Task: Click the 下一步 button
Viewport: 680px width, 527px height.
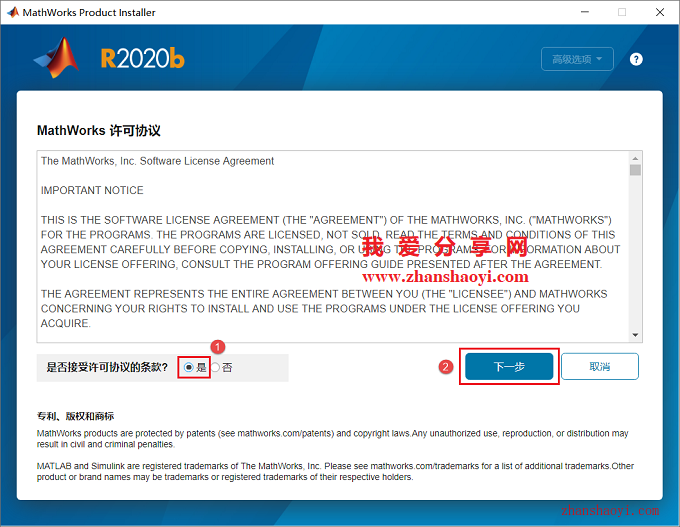Action: (509, 367)
